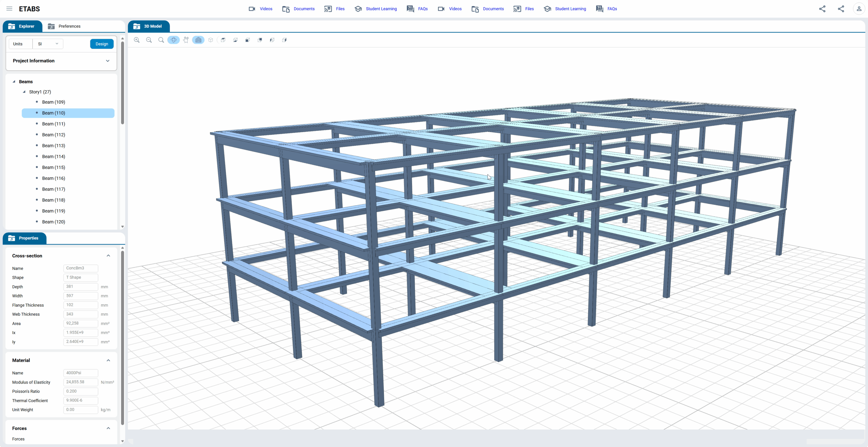This screenshot has height=447, width=868.
Task: Select the pan hand tool
Action: [186, 40]
